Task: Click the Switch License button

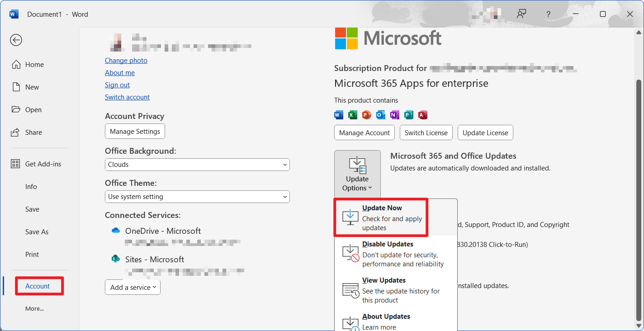Action: click(426, 133)
